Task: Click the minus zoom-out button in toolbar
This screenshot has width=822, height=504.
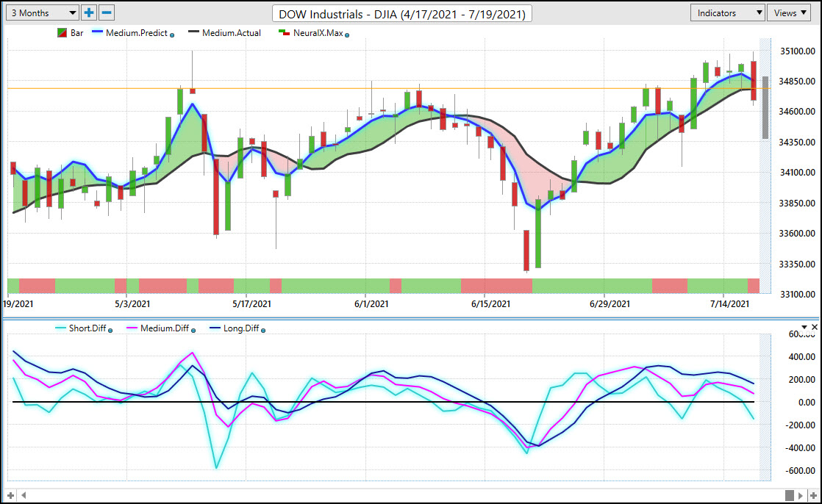Action: [107, 13]
